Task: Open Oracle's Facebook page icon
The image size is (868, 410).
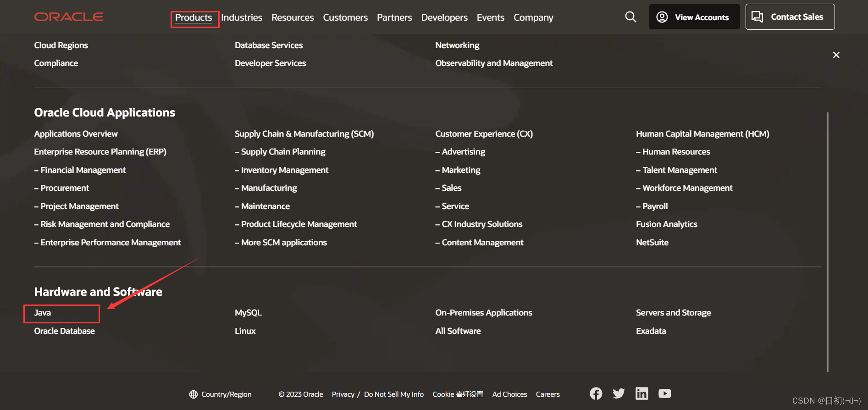Action: click(596, 393)
